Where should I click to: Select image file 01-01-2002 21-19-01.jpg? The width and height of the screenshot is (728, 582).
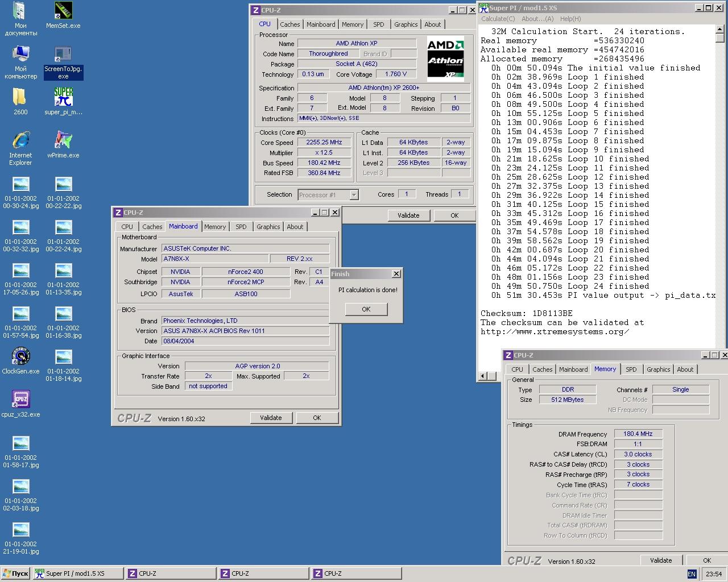[20, 538]
